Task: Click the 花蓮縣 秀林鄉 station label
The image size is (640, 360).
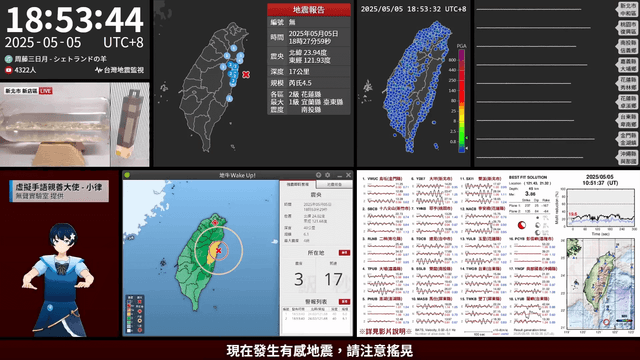Action: click(x=627, y=84)
